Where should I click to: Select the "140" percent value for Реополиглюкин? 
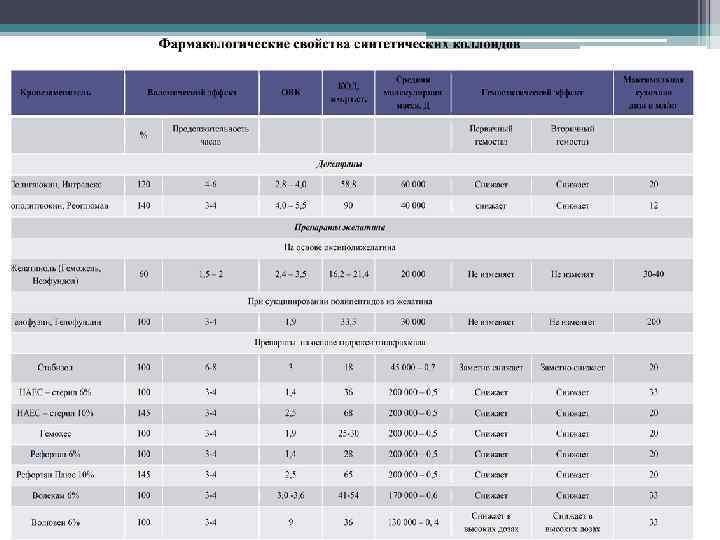(143, 206)
